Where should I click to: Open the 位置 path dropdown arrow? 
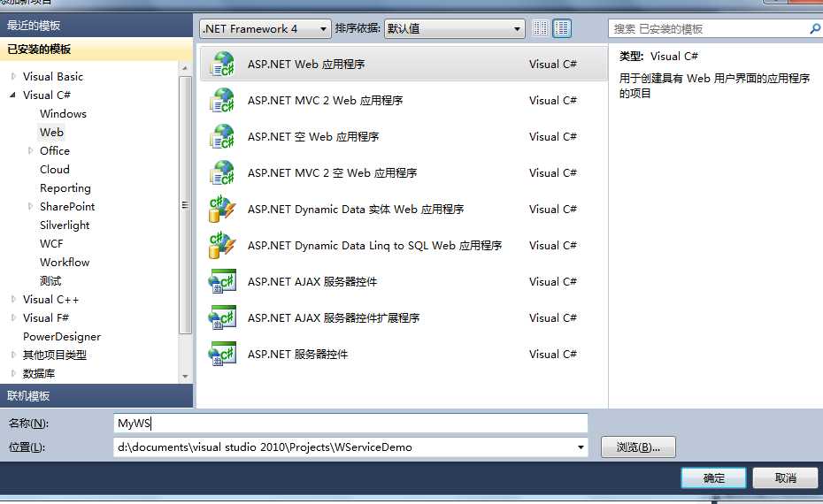(x=581, y=447)
